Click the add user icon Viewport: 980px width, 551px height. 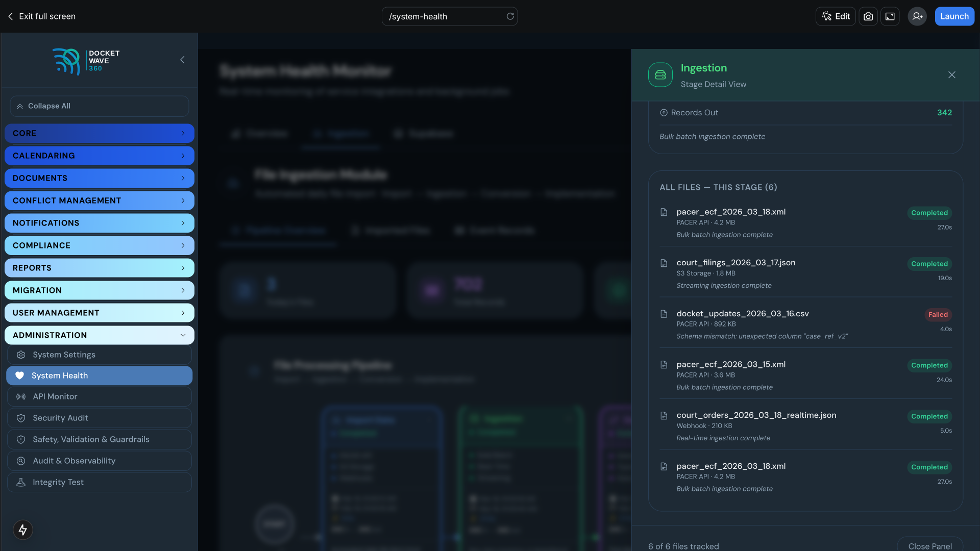[x=917, y=16]
